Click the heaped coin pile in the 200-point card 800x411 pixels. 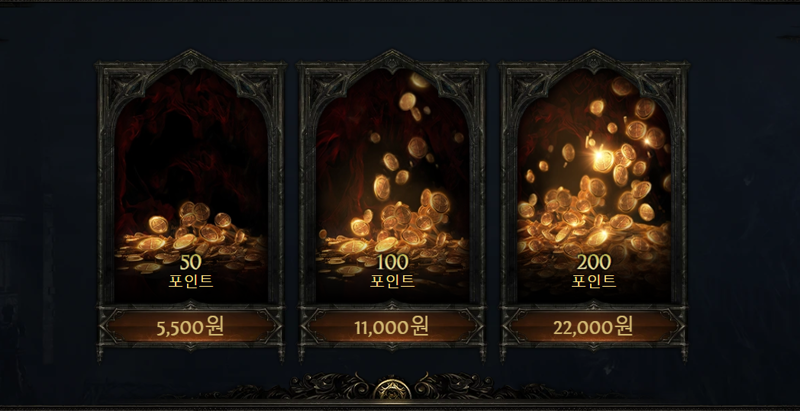(x=593, y=224)
